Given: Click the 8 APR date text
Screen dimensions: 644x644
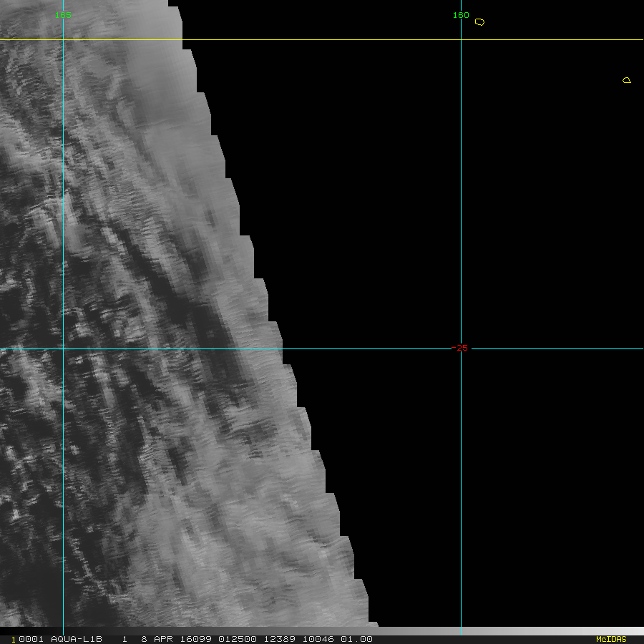Looking at the screenshot, I should click(157, 639).
